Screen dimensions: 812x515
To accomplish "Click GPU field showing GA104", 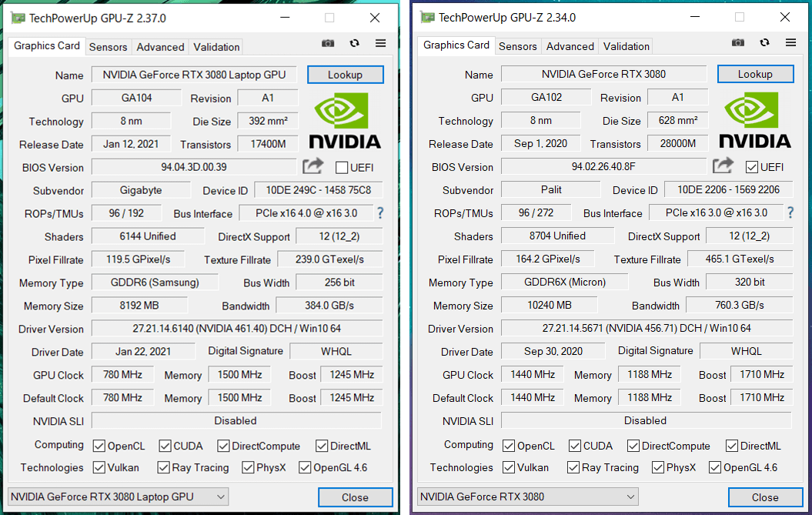I will (136, 98).
